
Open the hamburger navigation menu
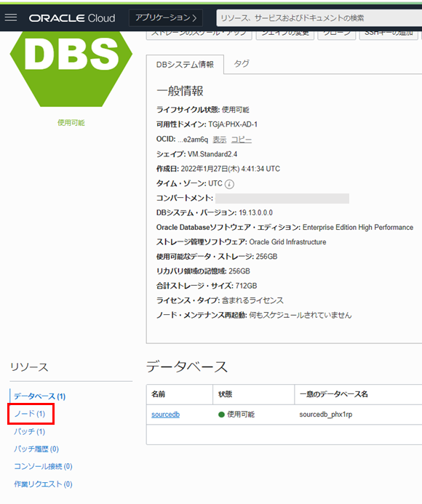[x=11, y=17]
